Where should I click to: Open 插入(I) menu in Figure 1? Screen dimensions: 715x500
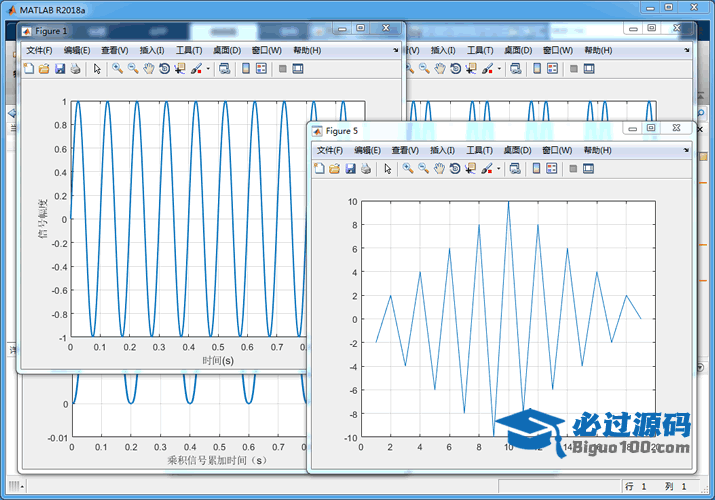pyautogui.click(x=152, y=50)
